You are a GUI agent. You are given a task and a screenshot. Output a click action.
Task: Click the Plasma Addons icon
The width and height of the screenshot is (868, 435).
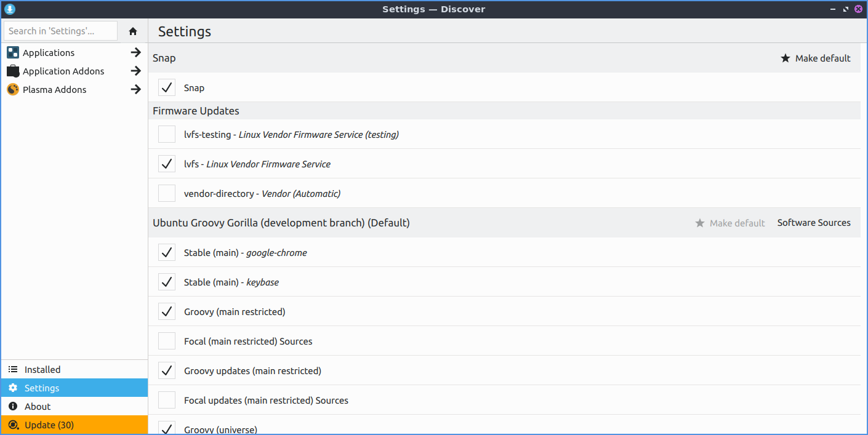(x=13, y=90)
